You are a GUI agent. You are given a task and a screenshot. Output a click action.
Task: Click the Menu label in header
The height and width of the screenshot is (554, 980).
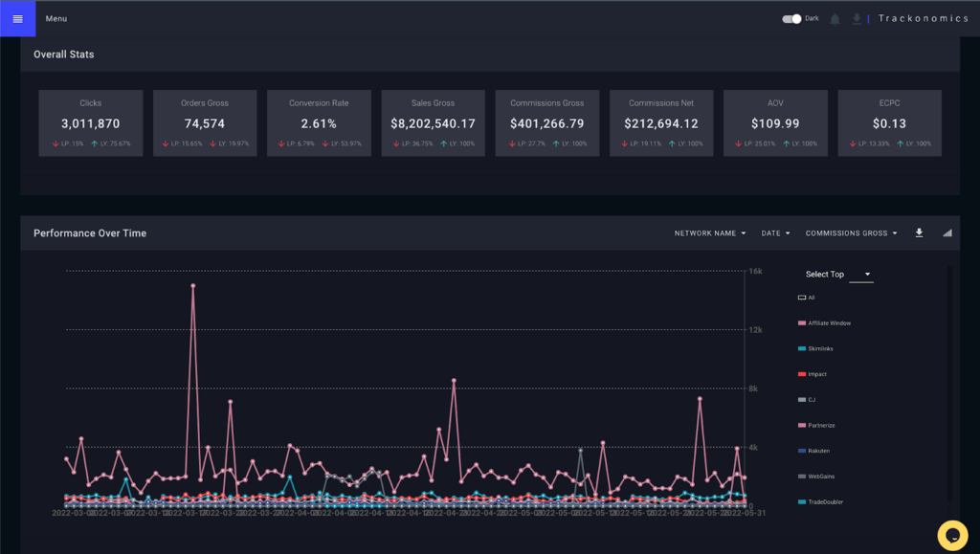[56, 18]
